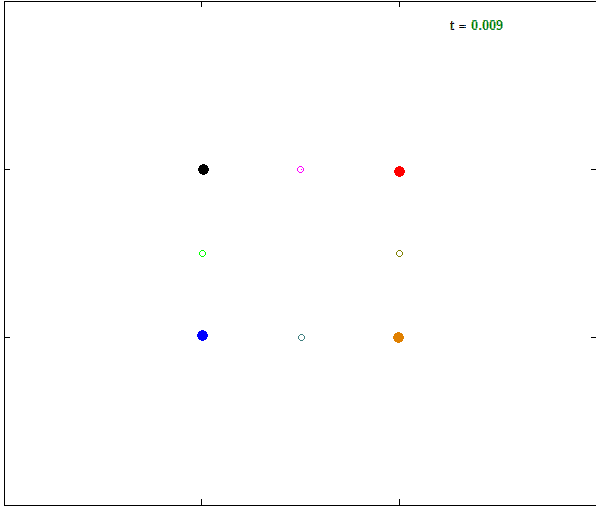
Task: Click the olive hollow circle marker
Action: tap(399, 254)
